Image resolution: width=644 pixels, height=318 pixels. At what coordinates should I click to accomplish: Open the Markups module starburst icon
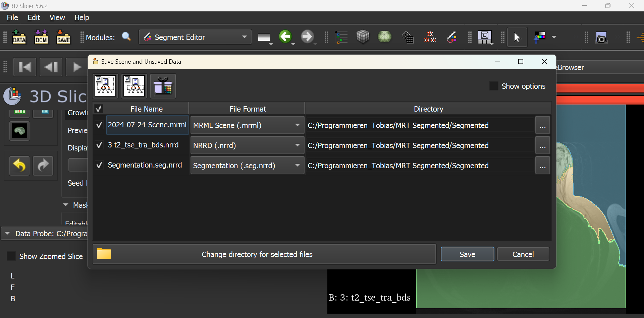point(430,37)
